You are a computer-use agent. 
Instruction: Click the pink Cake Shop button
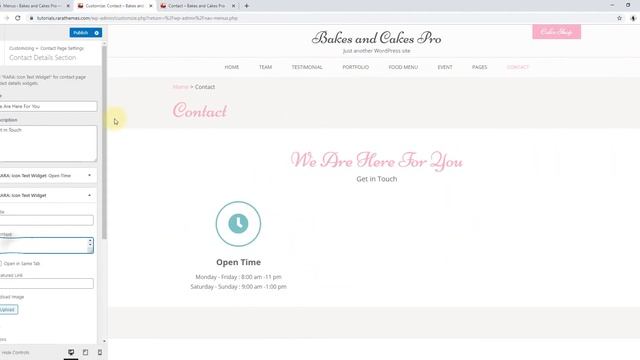[556, 32]
